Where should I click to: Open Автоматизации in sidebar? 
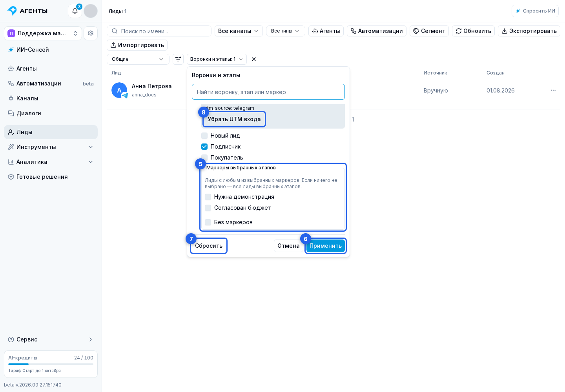pyautogui.click(x=51, y=83)
